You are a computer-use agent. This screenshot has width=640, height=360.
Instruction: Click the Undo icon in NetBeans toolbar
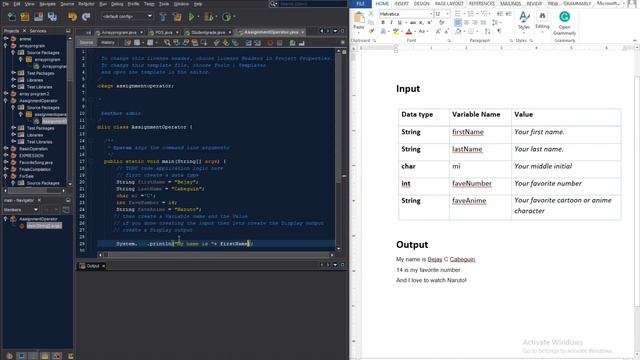(73, 17)
